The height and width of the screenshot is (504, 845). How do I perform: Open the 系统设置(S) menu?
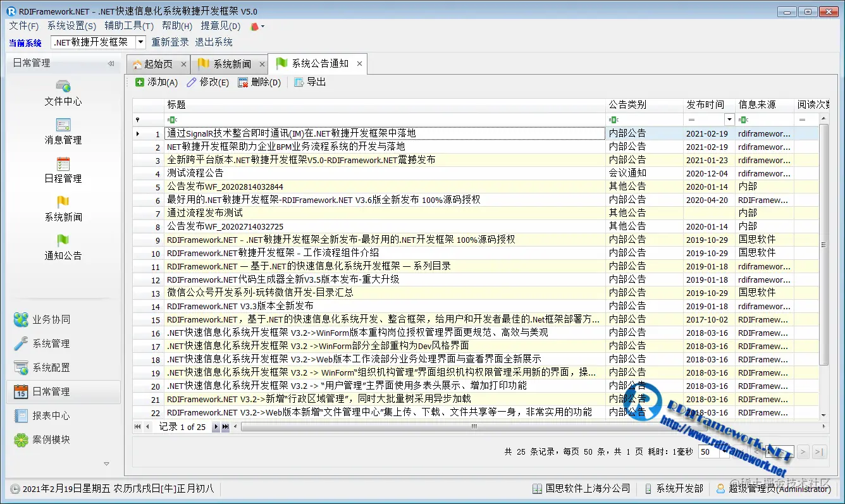[71, 26]
